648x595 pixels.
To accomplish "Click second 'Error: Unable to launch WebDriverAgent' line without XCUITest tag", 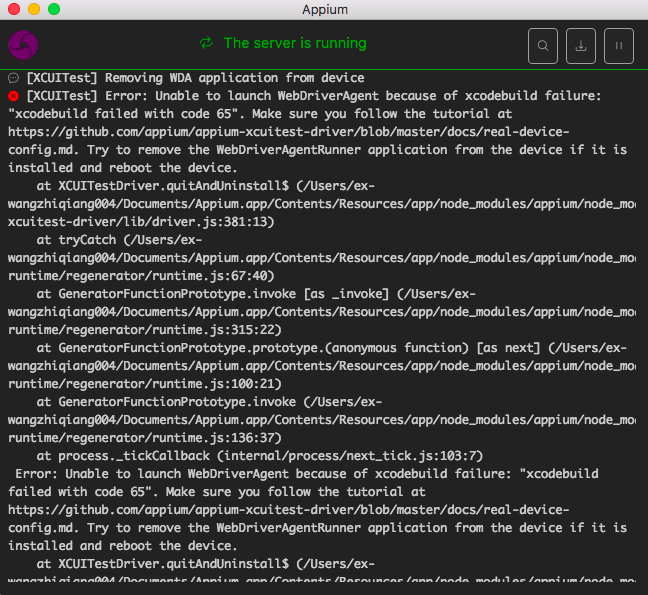I will [x=307, y=474].
